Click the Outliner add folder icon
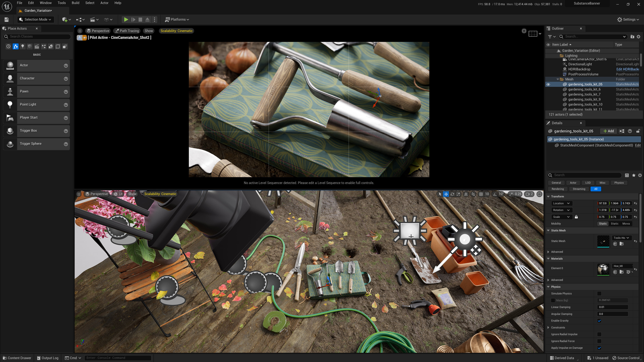The height and width of the screenshot is (362, 644). 632,37
